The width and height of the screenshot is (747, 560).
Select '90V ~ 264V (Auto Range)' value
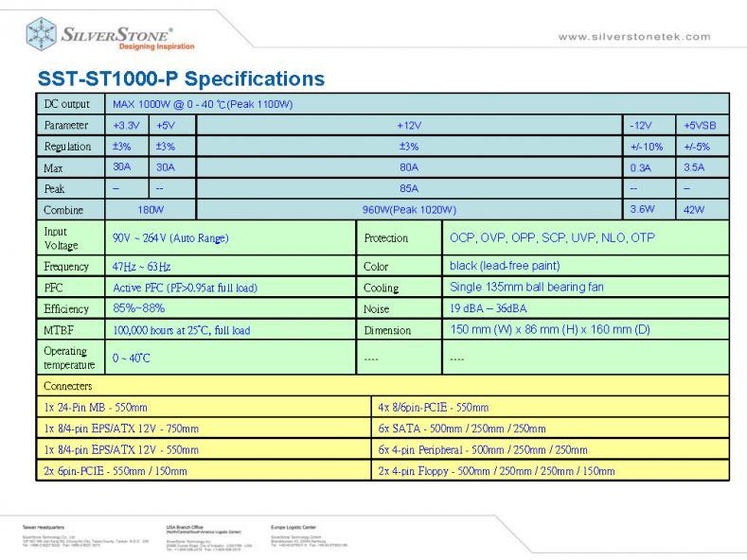[x=170, y=237]
